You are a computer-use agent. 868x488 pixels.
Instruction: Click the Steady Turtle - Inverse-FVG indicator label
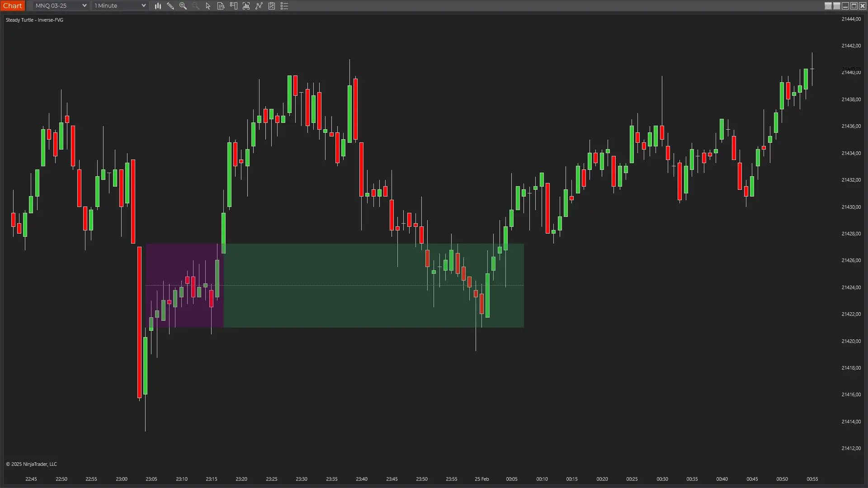(x=34, y=20)
